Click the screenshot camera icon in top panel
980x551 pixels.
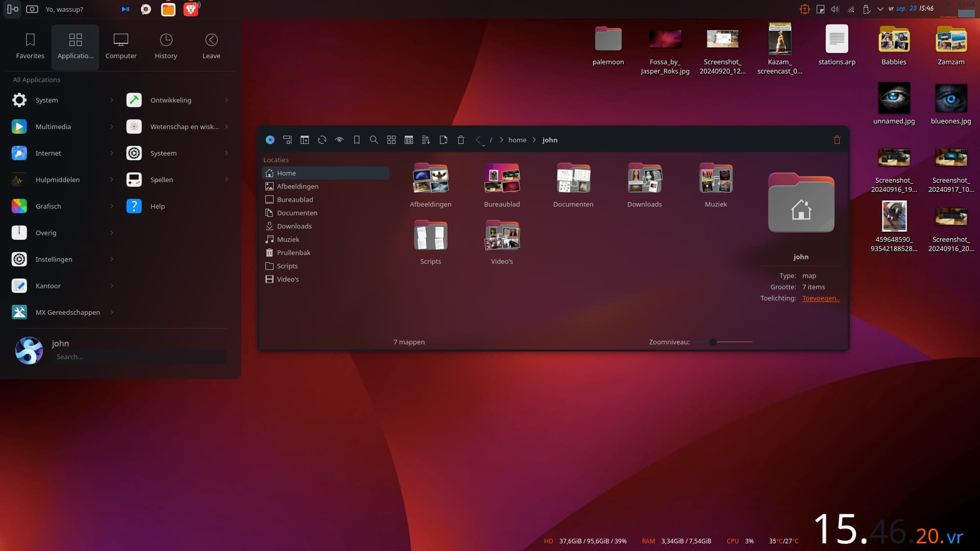pos(32,9)
